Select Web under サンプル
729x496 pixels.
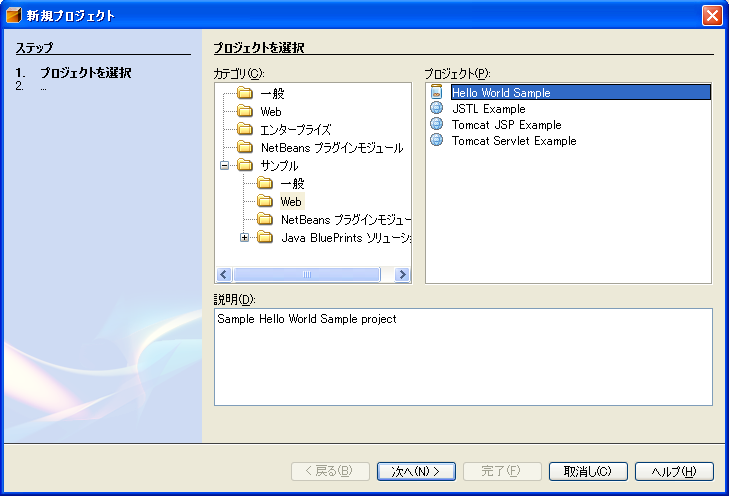(292, 202)
